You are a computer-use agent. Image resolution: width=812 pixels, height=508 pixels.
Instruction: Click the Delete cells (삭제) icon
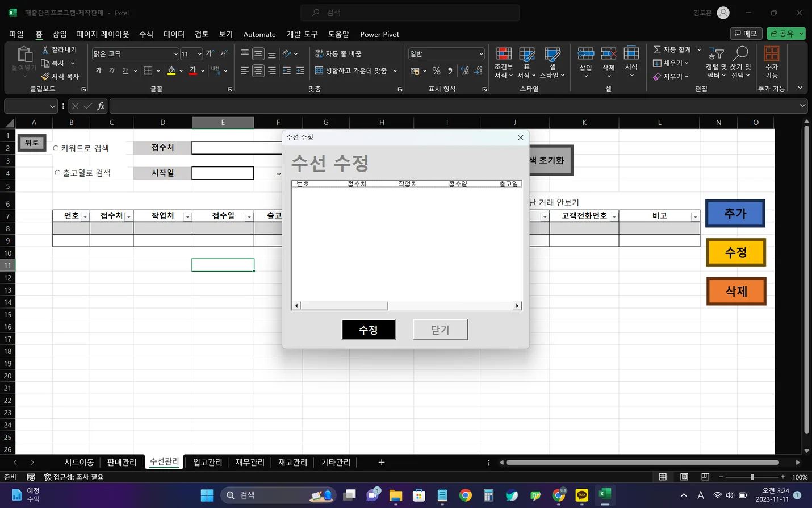click(x=608, y=54)
